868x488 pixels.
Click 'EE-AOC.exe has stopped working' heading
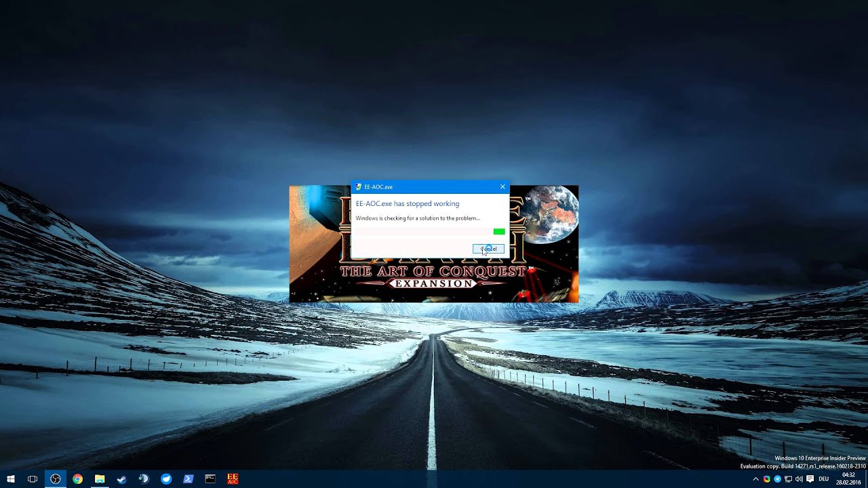pos(408,203)
